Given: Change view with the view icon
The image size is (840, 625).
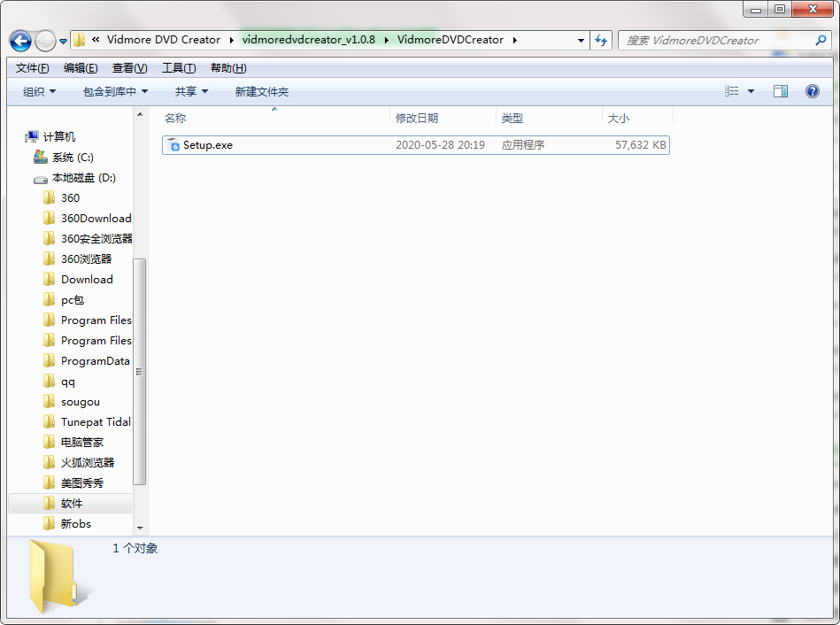Looking at the screenshot, I should tap(732, 91).
